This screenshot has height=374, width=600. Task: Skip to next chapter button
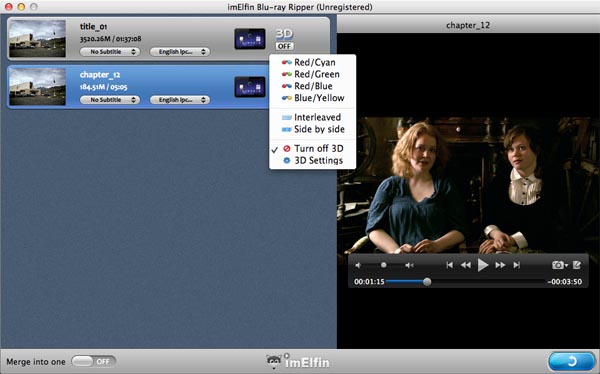517,265
